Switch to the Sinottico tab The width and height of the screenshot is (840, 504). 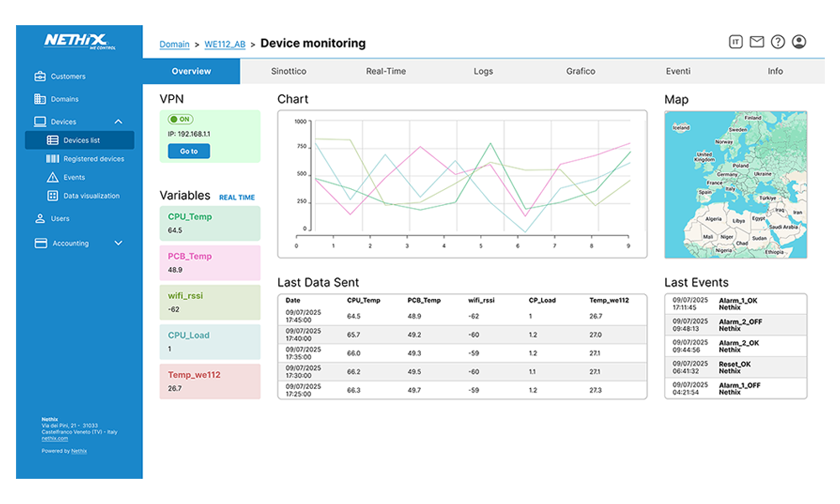tap(288, 71)
